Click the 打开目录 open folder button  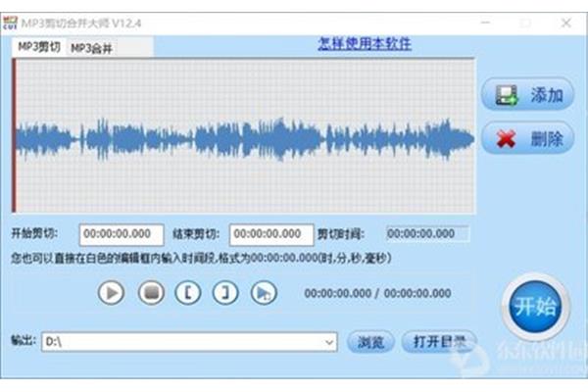[439, 342]
